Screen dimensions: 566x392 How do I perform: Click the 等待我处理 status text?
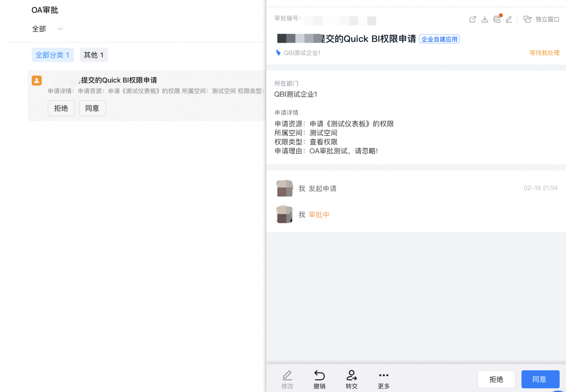tap(544, 53)
